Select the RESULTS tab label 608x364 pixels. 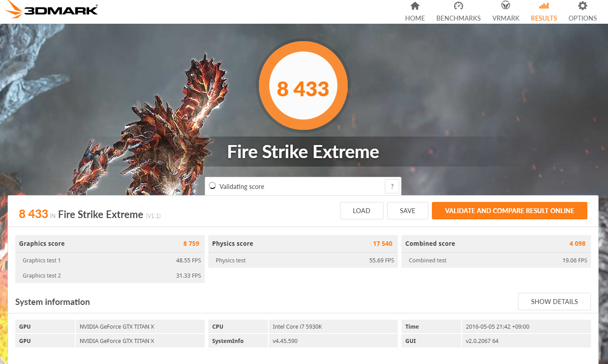[x=544, y=18]
